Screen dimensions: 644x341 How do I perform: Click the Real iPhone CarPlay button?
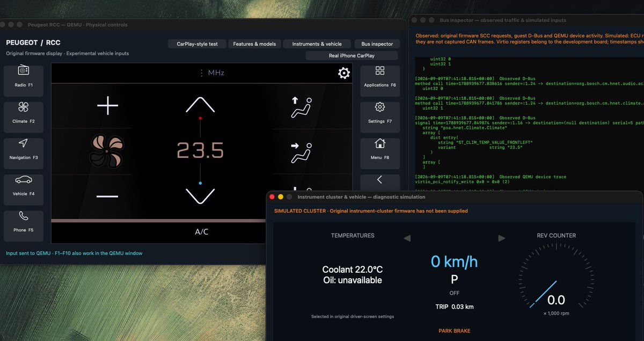[x=352, y=55]
